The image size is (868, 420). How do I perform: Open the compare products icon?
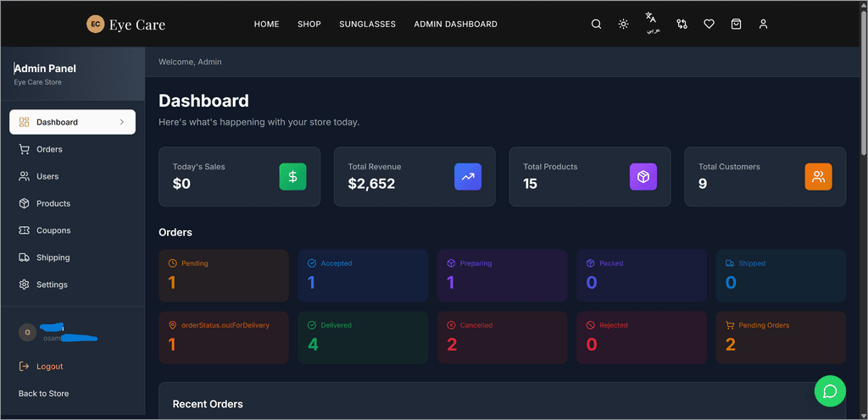(682, 25)
